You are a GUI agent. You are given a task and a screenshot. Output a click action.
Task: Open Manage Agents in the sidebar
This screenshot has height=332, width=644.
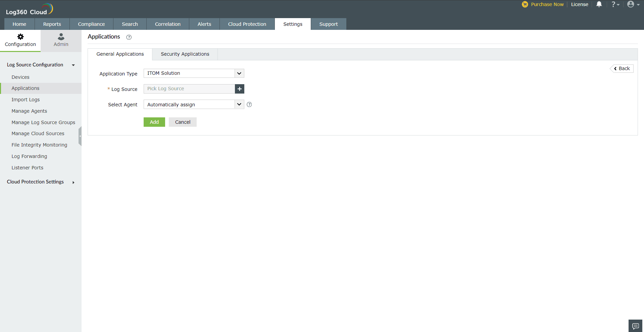click(x=29, y=111)
